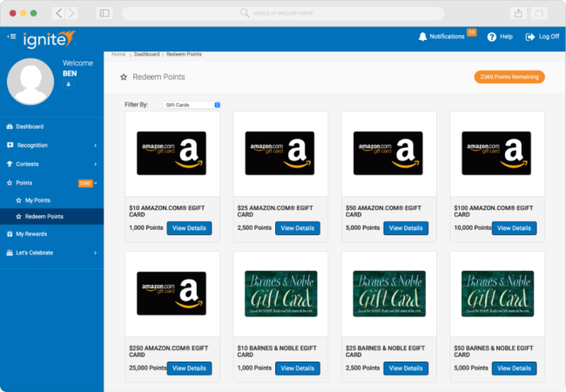Click the user profile avatar picture
The image size is (566, 392).
[x=30, y=82]
